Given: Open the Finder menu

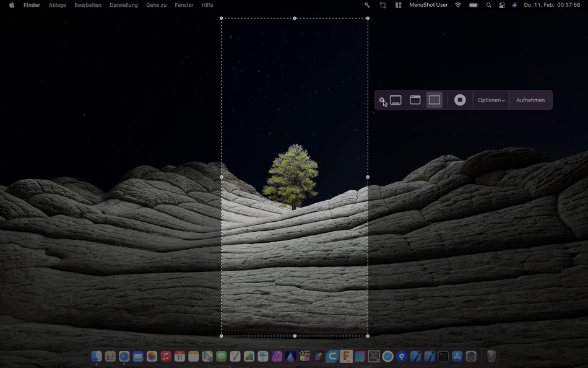Looking at the screenshot, I should [32, 5].
